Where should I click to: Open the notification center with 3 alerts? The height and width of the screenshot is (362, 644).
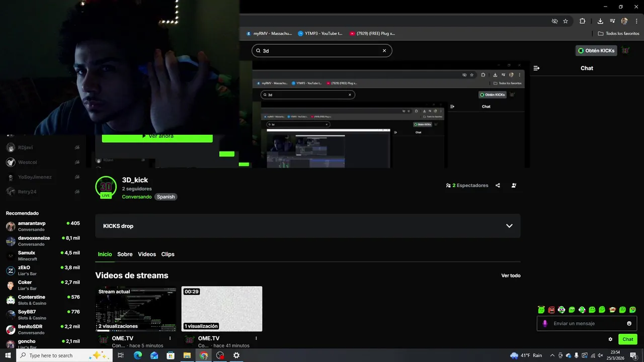tap(634, 355)
